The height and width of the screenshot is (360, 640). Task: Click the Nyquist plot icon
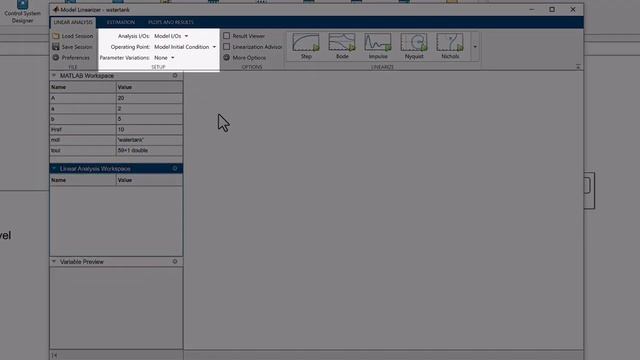click(x=414, y=46)
